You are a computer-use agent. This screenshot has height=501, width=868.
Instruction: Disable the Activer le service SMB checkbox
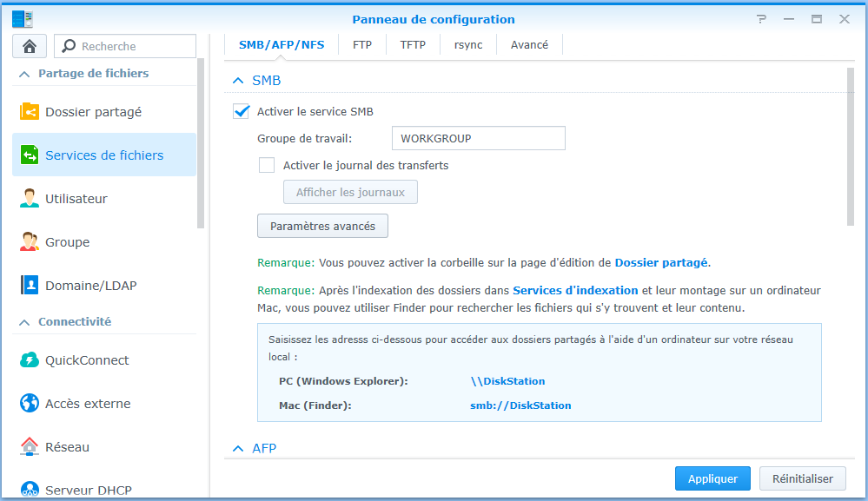pos(242,111)
